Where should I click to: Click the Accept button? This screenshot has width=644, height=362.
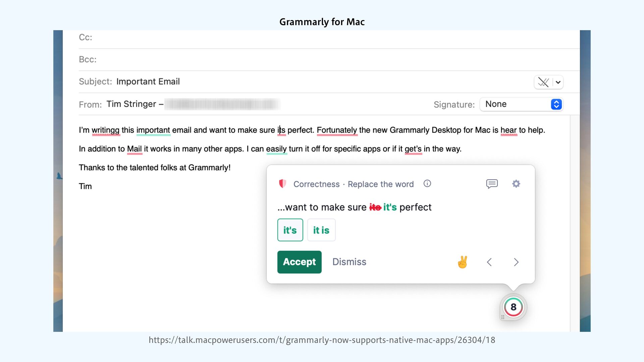point(299,262)
